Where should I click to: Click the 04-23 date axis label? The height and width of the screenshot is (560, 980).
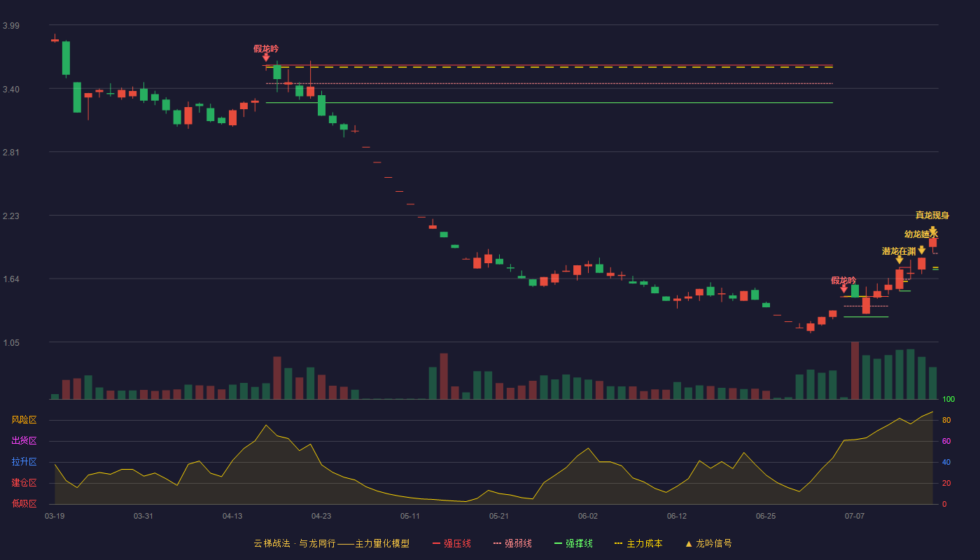pyautogui.click(x=321, y=516)
